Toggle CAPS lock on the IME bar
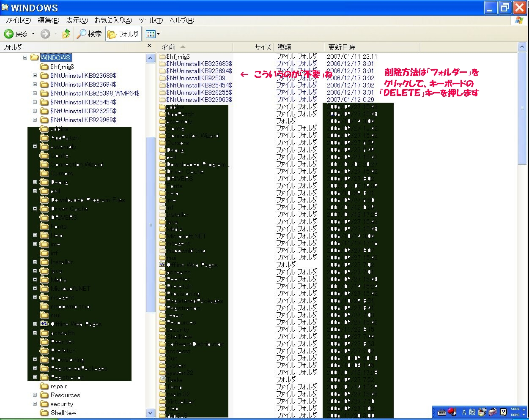529x420 pixels. point(515,409)
